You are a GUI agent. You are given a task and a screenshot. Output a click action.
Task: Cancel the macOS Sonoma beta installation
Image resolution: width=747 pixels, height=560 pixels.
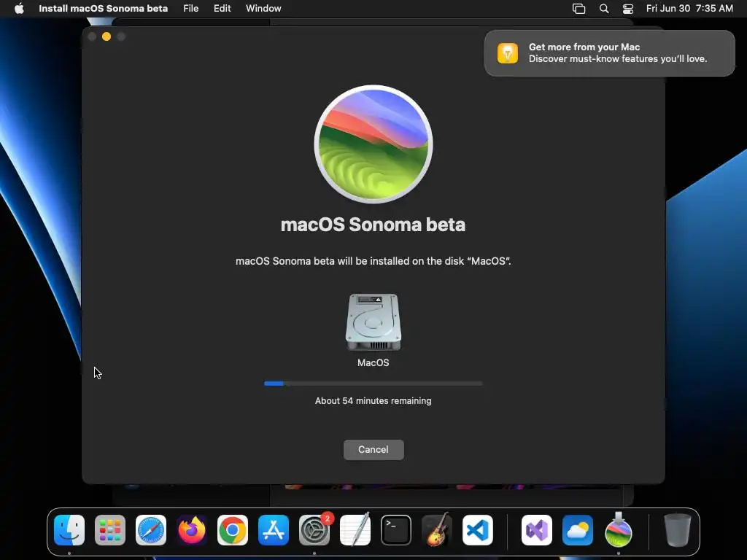point(373,449)
